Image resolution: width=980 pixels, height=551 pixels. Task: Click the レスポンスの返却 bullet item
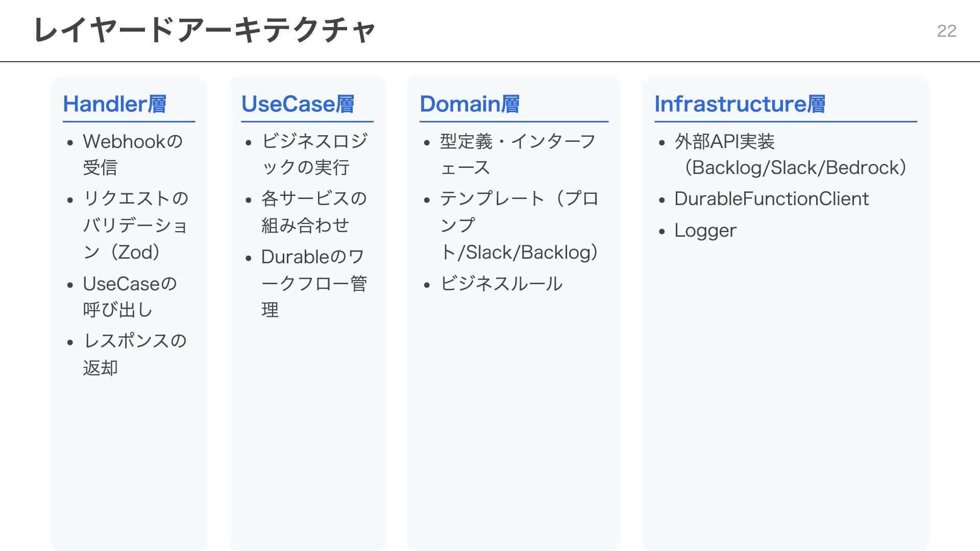coord(135,354)
